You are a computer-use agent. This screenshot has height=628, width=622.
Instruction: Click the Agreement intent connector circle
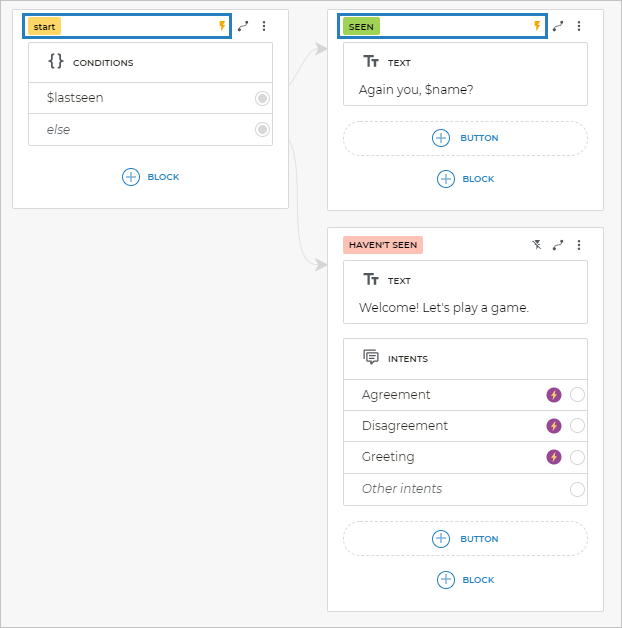coord(577,395)
